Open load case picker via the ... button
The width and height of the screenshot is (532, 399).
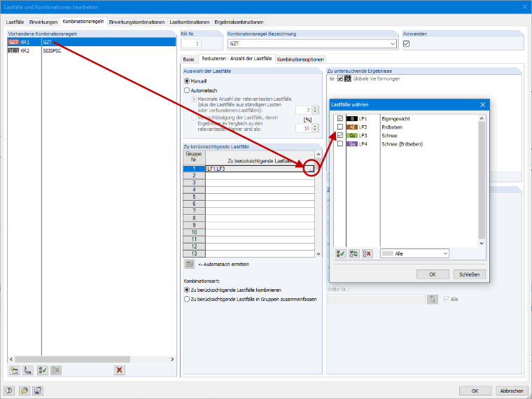pos(311,169)
